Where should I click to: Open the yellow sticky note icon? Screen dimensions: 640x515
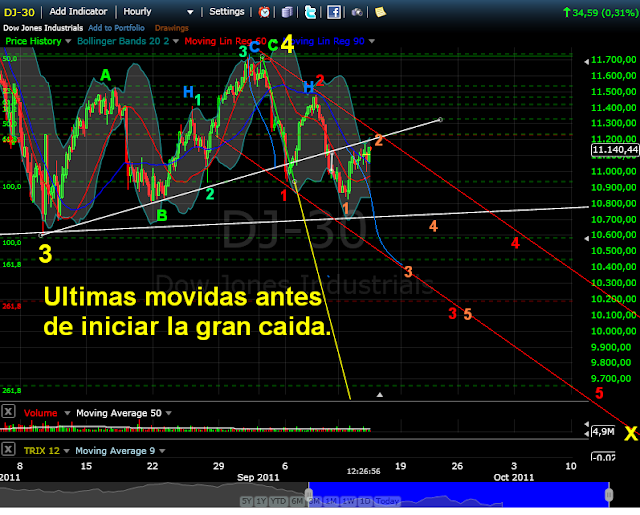380,12
